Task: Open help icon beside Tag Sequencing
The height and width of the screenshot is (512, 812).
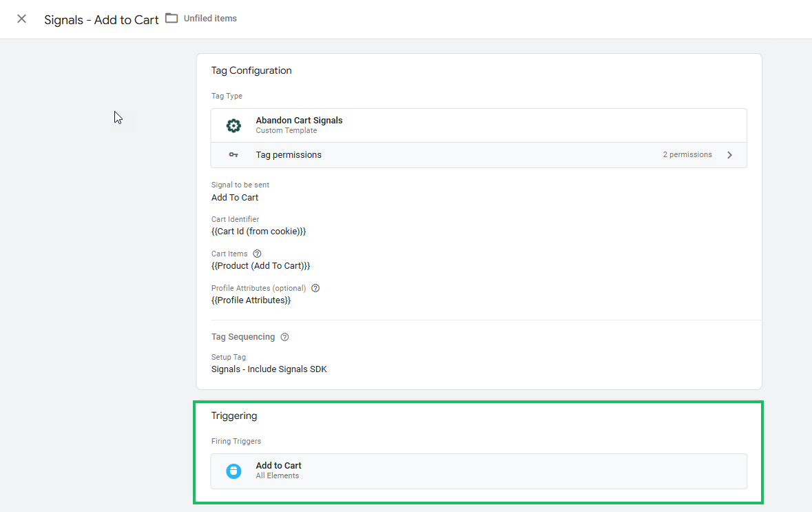Action: pyautogui.click(x=284, y=337)
